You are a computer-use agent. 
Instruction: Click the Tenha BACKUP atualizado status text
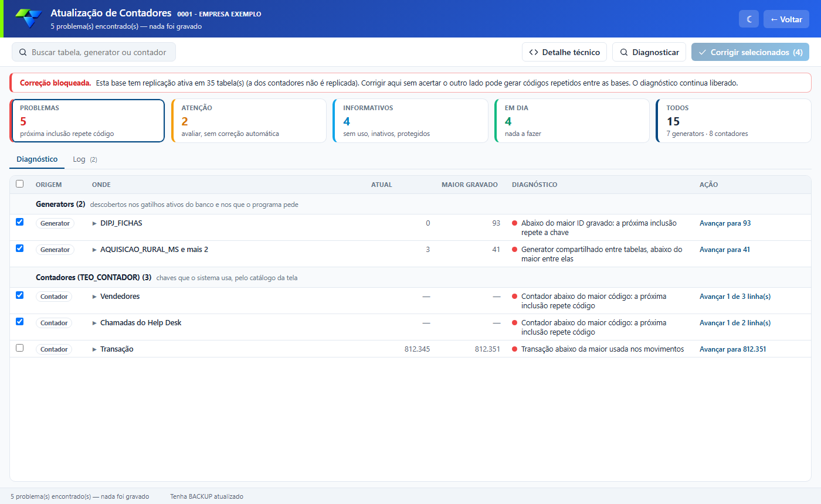point(206,496)
